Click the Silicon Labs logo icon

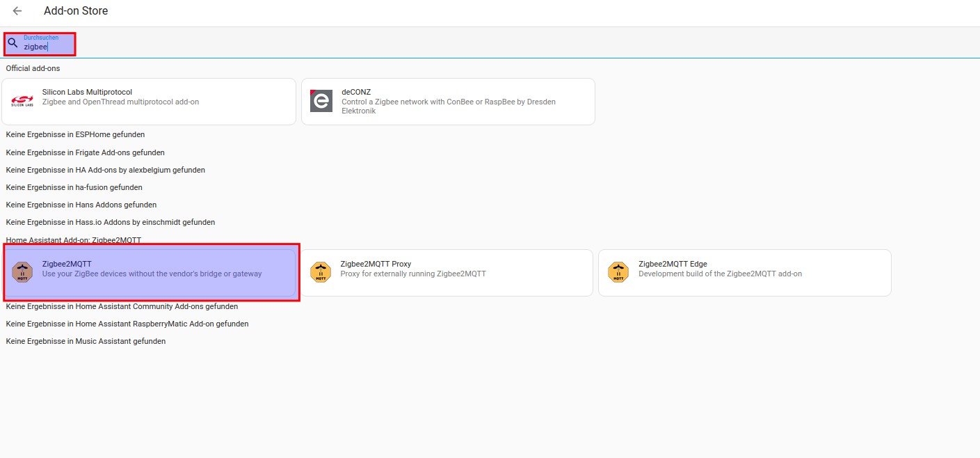click(22, 102)
